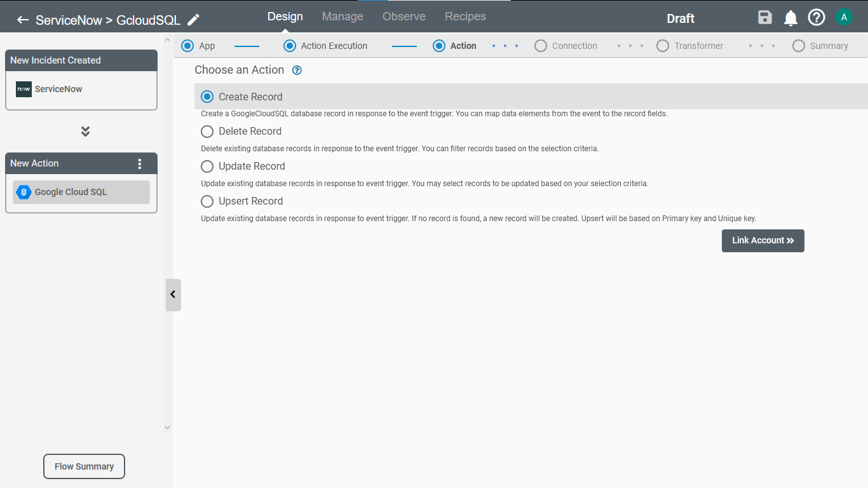Click the Draft status label
Viewport: 868px width, 488px height.
pyautogui.click(x=681, y=18)
